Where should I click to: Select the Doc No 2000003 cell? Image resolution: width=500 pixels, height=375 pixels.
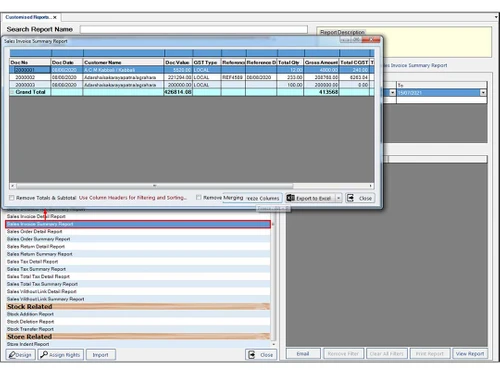click(x=30, y=85)
